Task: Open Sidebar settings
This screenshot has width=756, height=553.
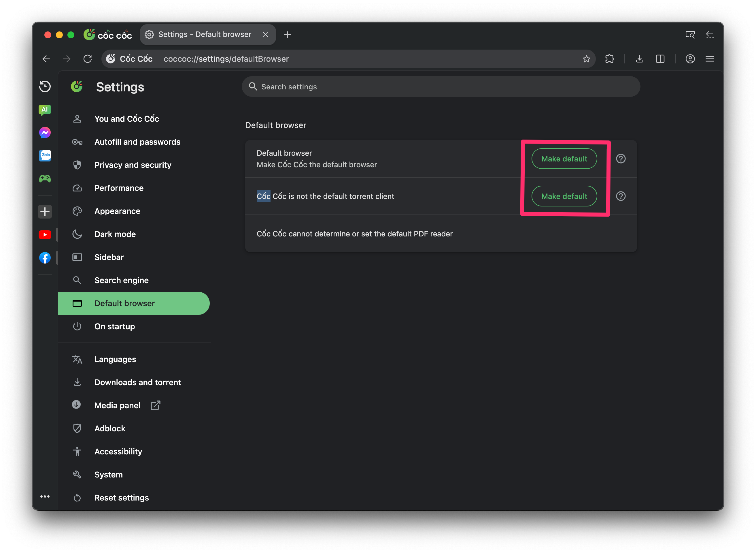Action: pyautogui.click(x=134, y=257)
